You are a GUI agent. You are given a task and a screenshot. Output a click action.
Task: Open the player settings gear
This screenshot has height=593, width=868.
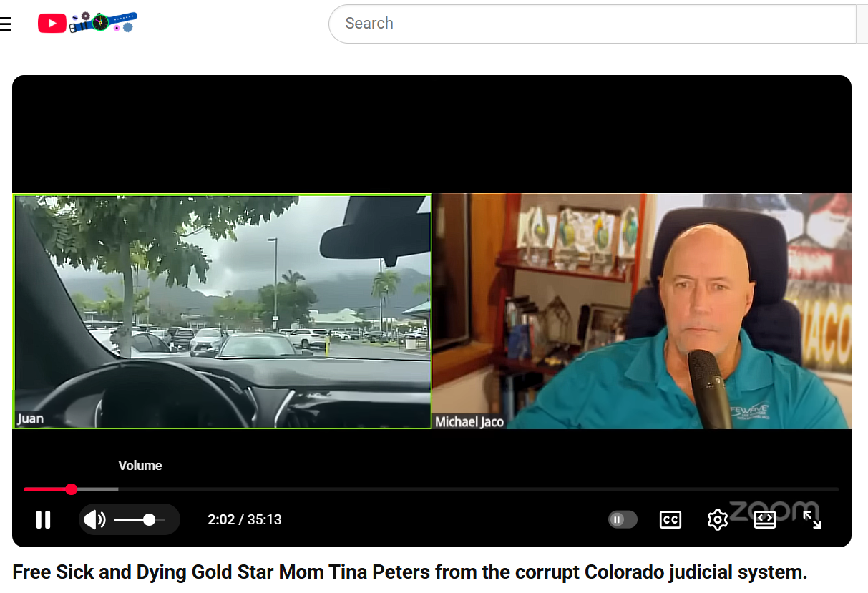click(x=717, y=520)
